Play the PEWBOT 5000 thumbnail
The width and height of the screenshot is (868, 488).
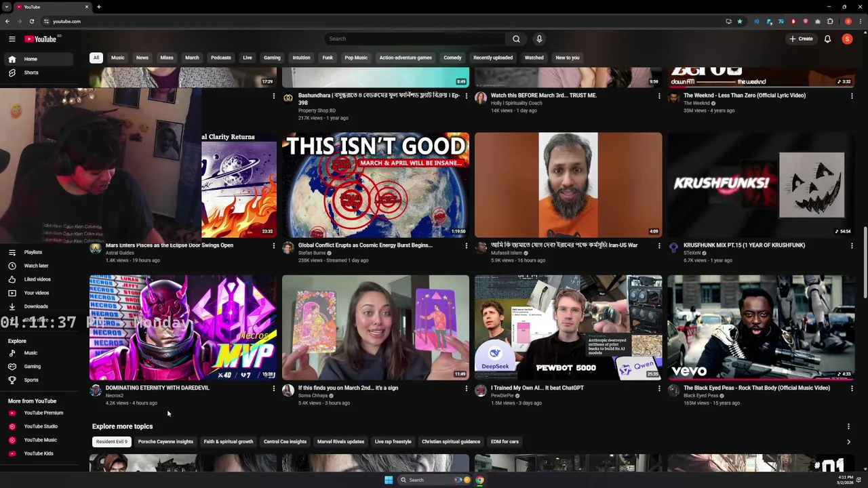[x=568, y=327]
